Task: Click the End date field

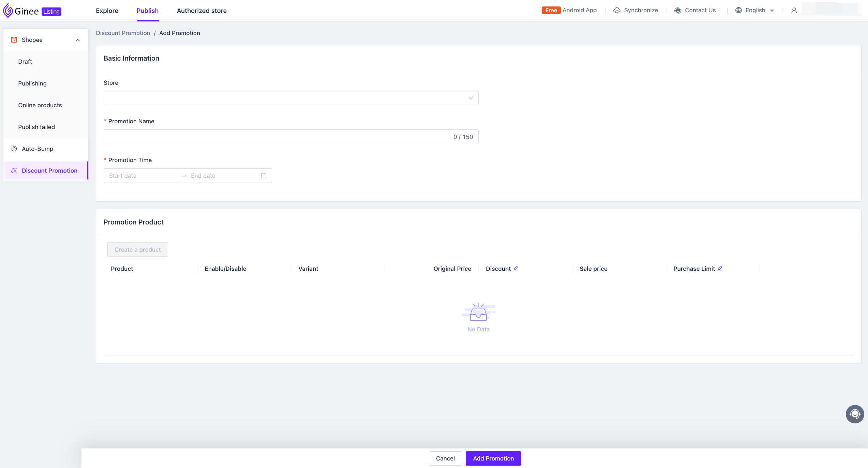Action: 224,176
